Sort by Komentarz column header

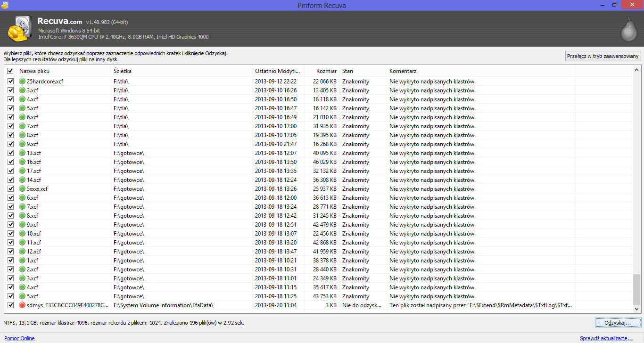481,71
